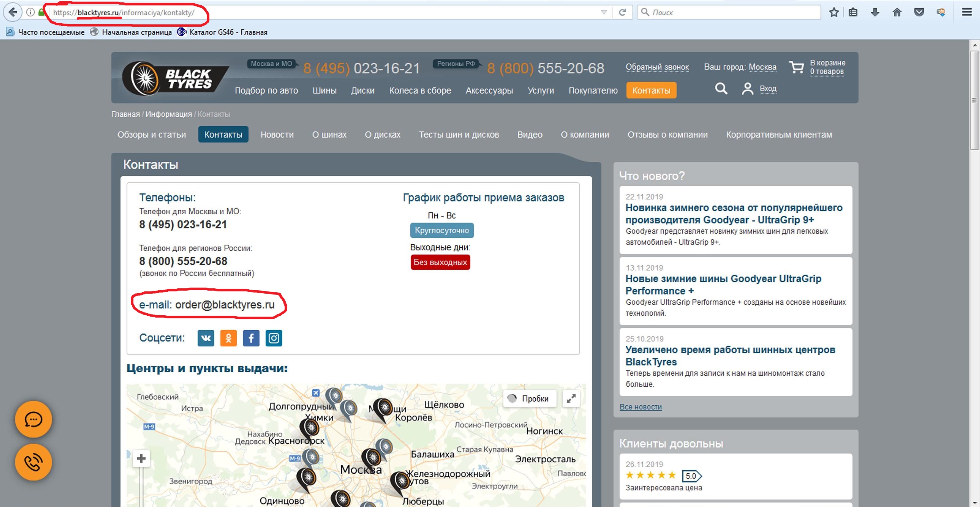Screen dimensions: 980x507
Task: Click the Black Tyres logo
Action: 175,78
